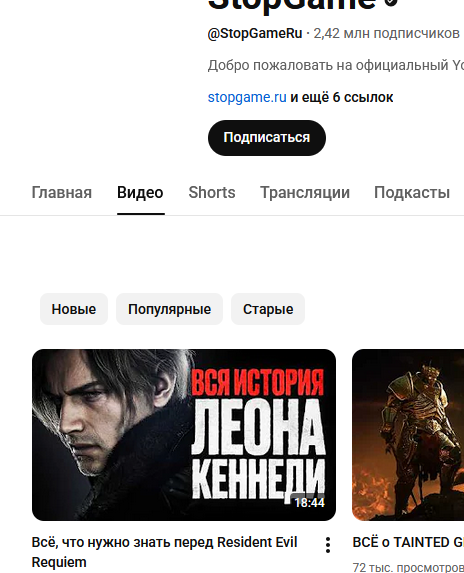The image size is (464, 573).
Task: Sort videos by Новые chip
Action: click(x=74, y=309)
